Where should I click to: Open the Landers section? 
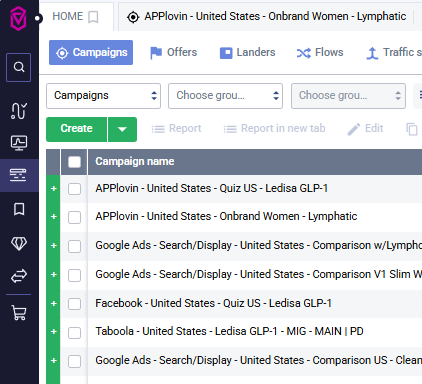click(x=248, y=52)
